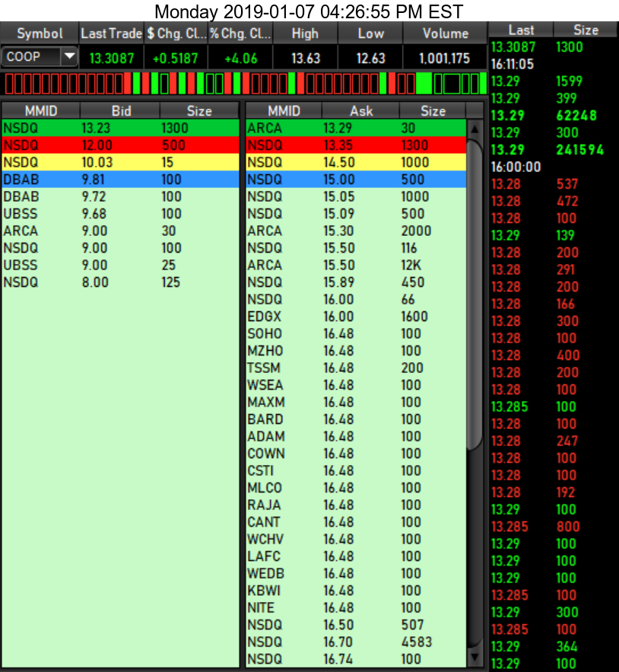Select the MZHO ask row
619x672 pixels.
tap(356, 351)
